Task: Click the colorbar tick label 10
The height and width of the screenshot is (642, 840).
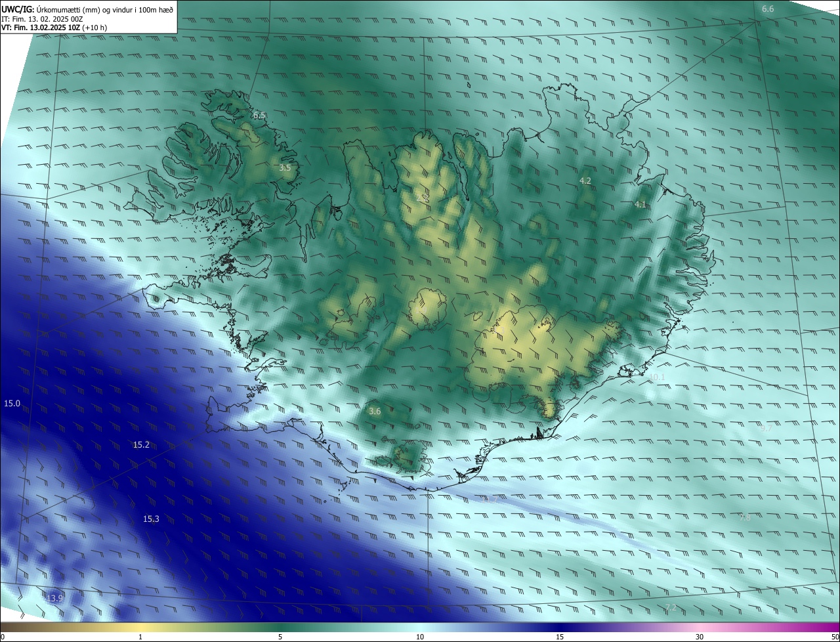Action: (x=420, y=637)
